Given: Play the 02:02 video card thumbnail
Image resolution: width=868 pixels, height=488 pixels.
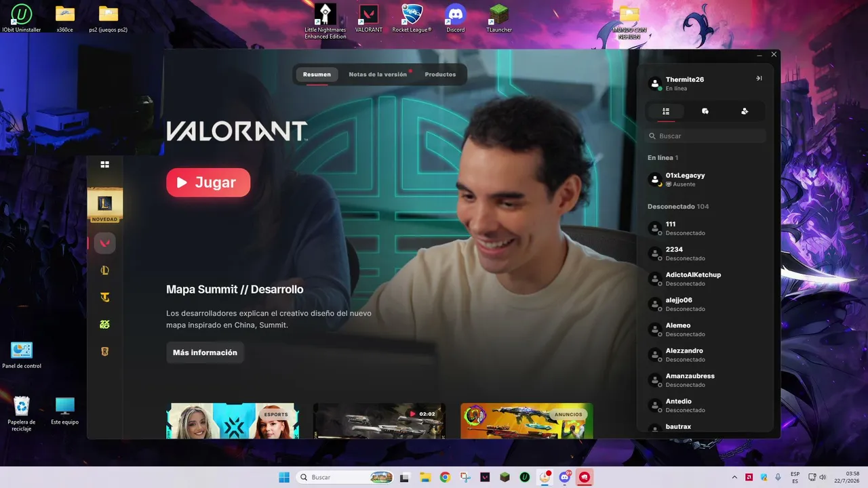Looking at the screenshot, I should pos(380,421).
